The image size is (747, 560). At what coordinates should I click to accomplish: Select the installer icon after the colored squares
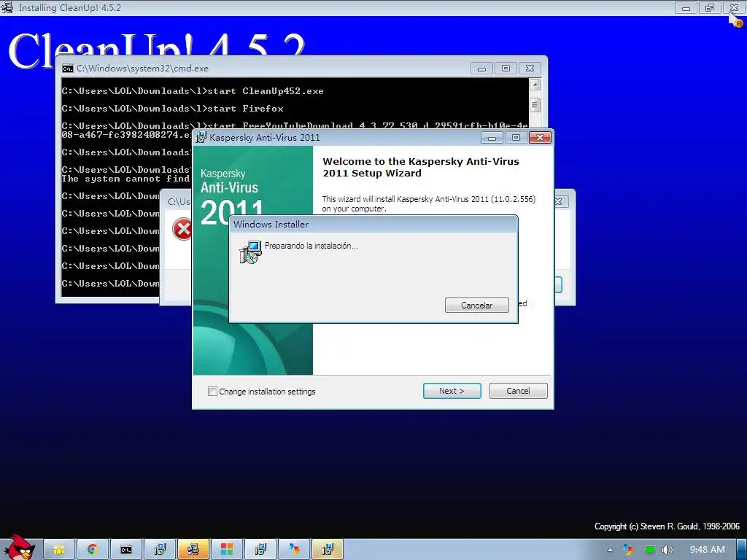click(x=260, y=550)
